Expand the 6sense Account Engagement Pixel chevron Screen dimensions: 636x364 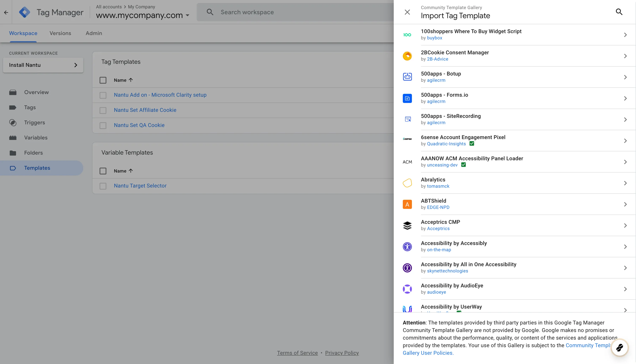tap(625, 141)
